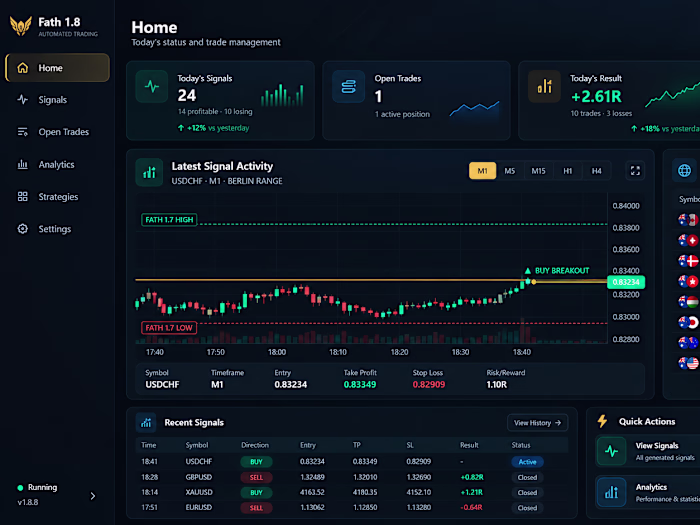
Task: Click the Recent Signals chart icon
Action: coord(146,423)
